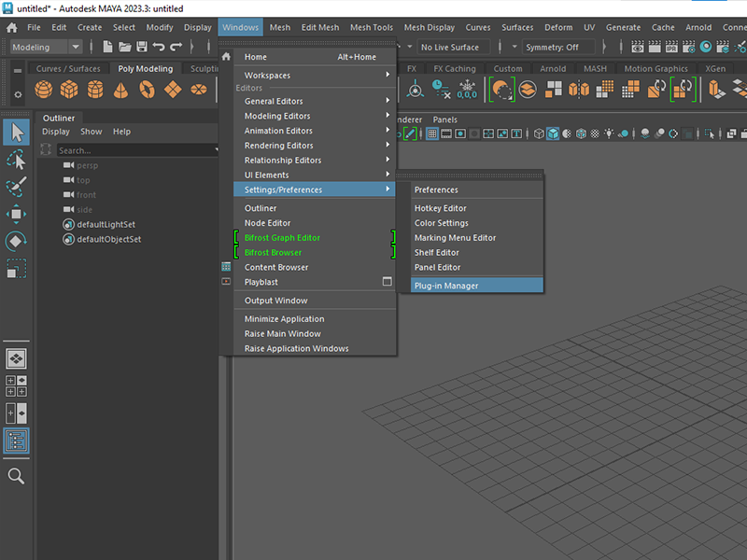Open the Node Editor

[315, 223]
